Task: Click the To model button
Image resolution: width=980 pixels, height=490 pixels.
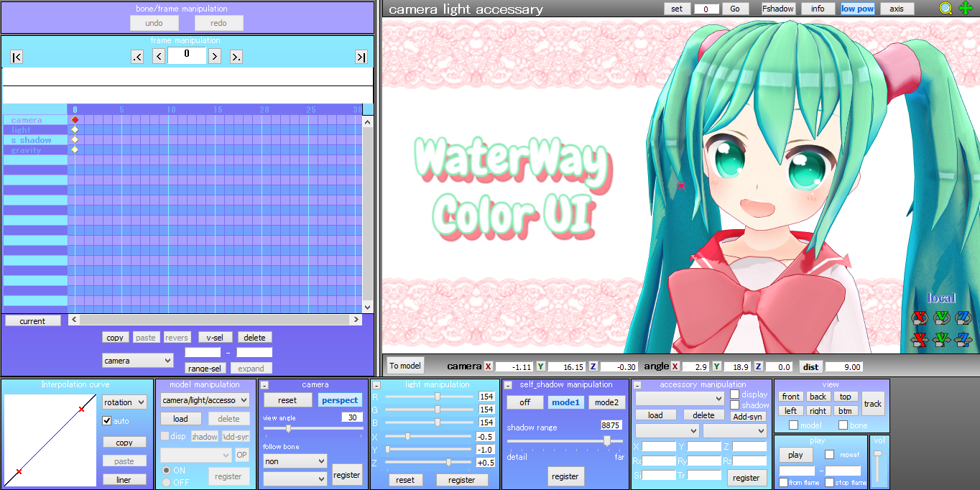Action: (405, 365)
